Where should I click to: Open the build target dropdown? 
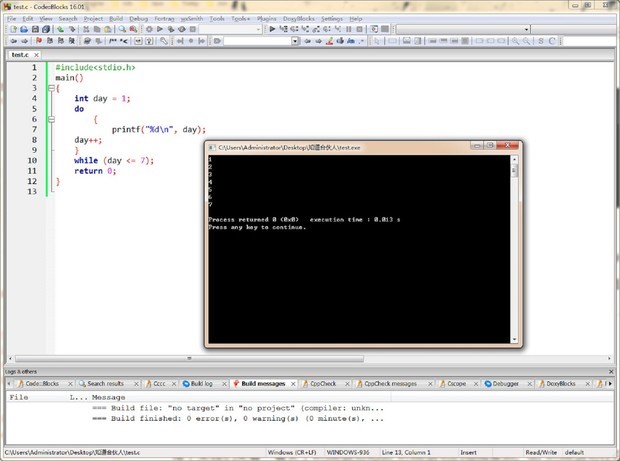(231, 29)
